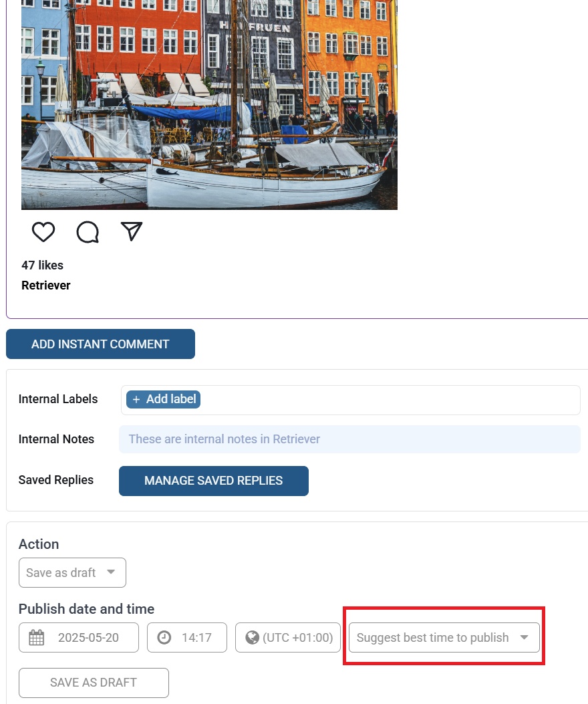
Task: Click the Retriever account name under likes
Action: (46, 285)
